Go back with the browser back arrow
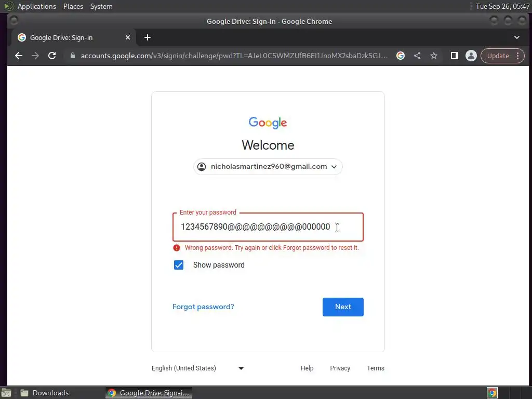 [x=19, y=56]
